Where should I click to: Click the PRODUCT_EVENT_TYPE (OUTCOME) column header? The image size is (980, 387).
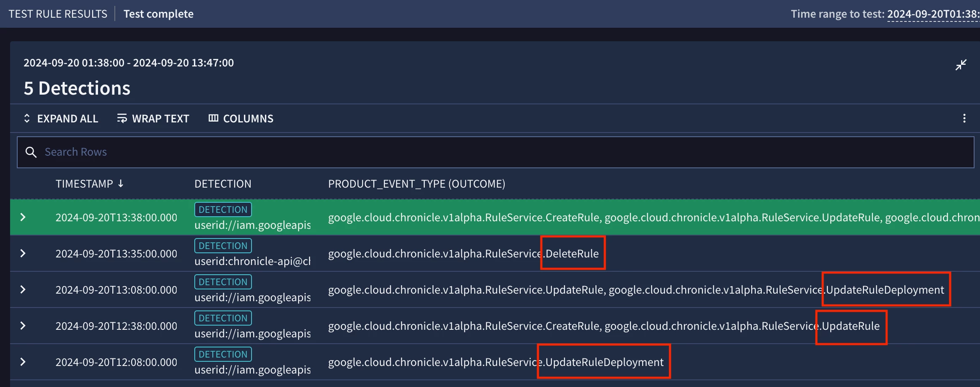coord(417,184)
